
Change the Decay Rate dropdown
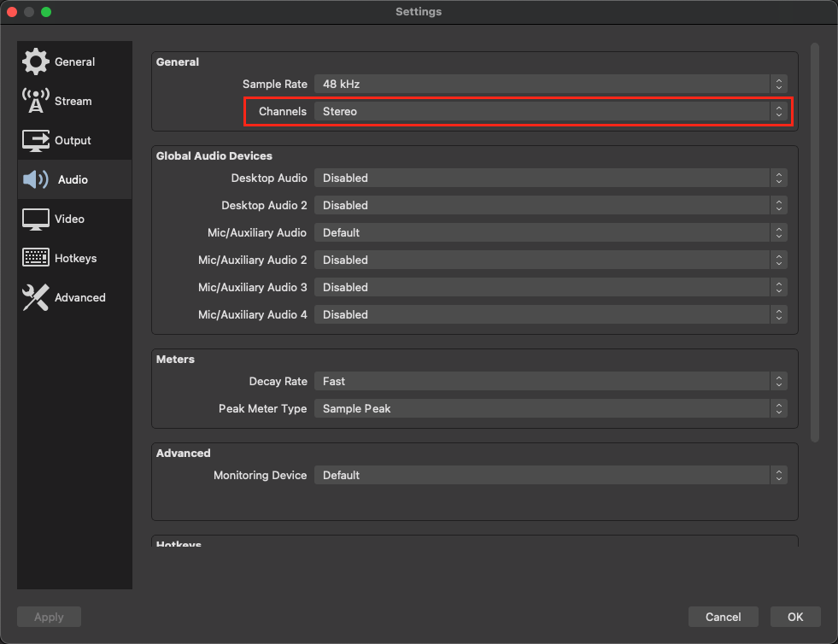tap(550, 381)
